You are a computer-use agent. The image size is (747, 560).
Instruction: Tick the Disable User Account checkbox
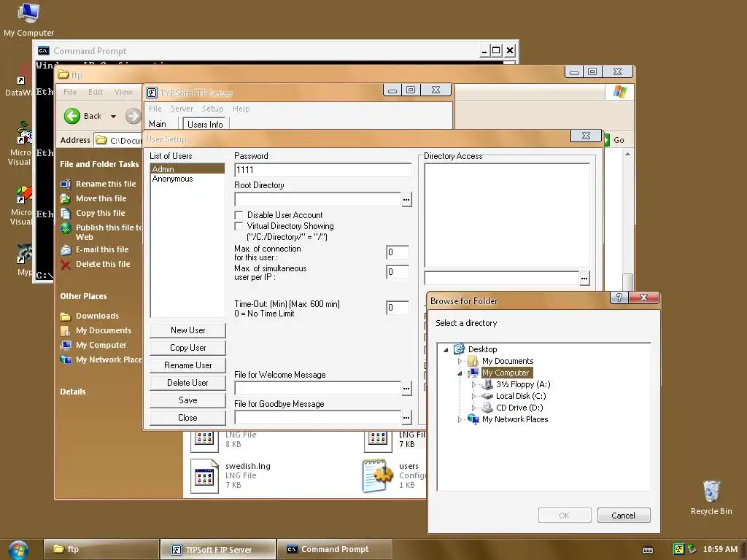pos(239,215)
